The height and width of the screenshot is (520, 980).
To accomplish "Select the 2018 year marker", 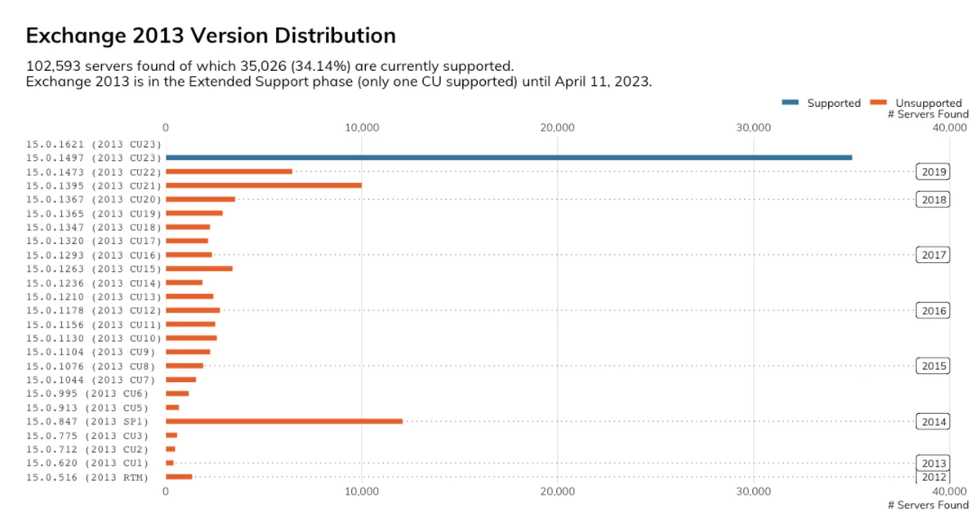I will click(933, 199).
